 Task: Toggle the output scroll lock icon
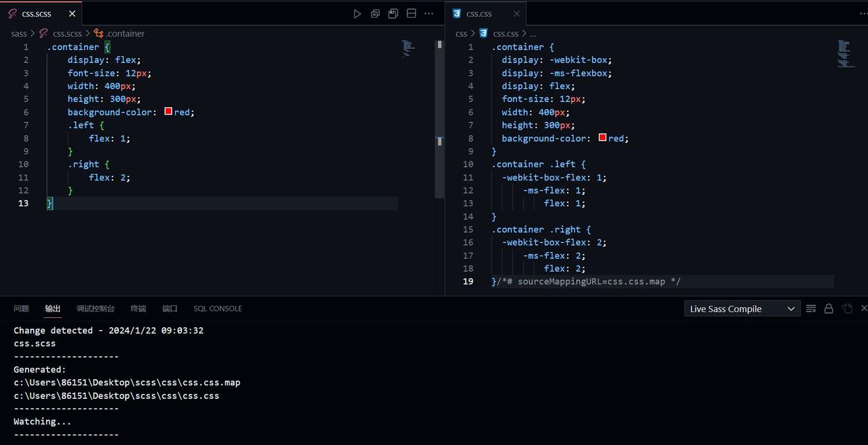click(829, 309)
